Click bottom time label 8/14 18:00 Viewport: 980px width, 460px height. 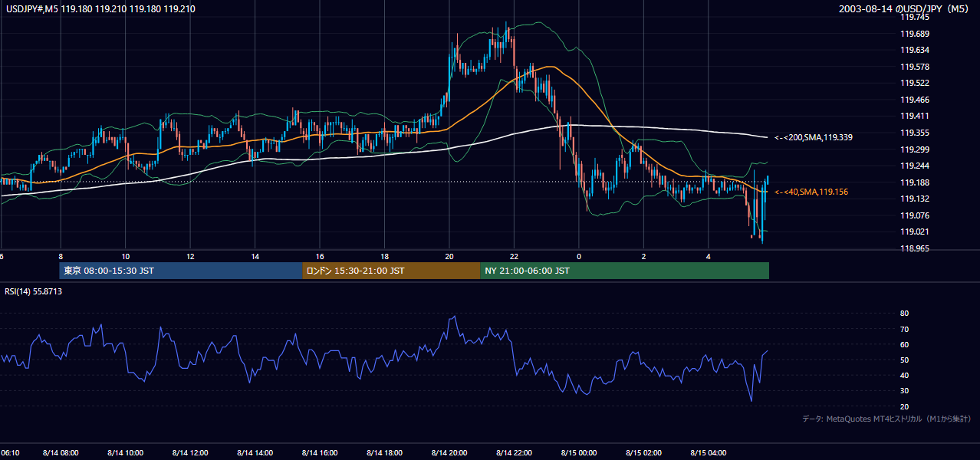[x=384, y=453]
